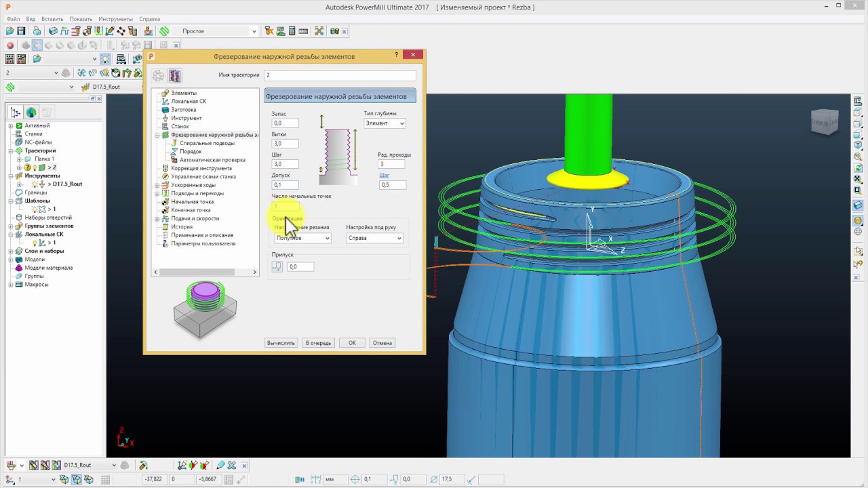Viewport: 868px width, 488px height.
Task: Expand the Модели tree node
Action: pyautogui.click(x=11, y=260)
